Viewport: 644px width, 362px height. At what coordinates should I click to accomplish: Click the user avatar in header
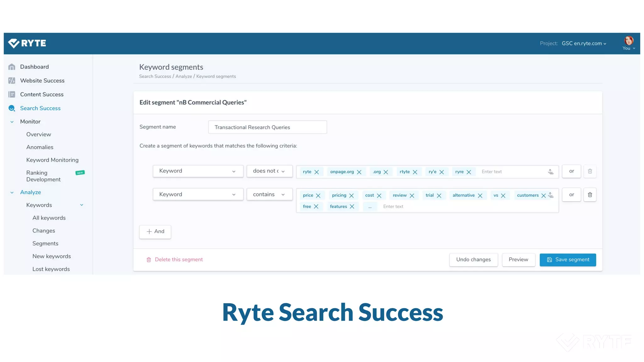tap(629, 41)
